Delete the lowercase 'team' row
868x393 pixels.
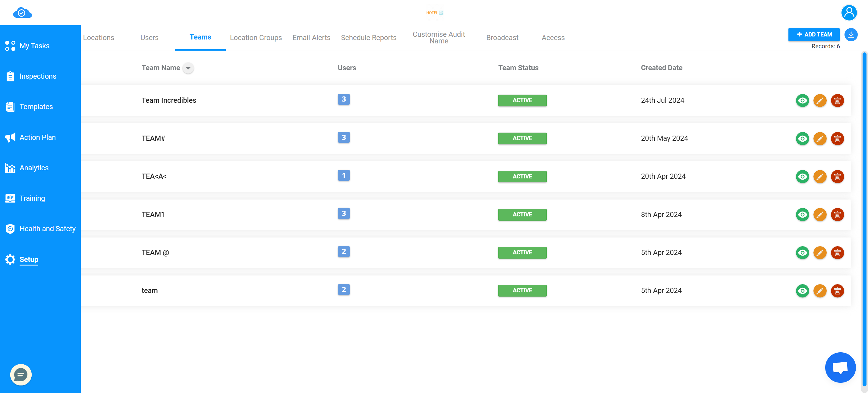pos(837,291)
